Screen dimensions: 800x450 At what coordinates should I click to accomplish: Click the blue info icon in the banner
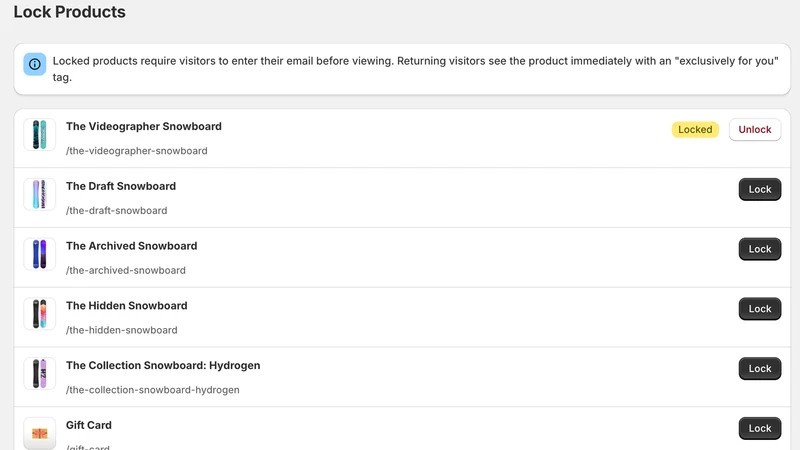pos(35,64)
